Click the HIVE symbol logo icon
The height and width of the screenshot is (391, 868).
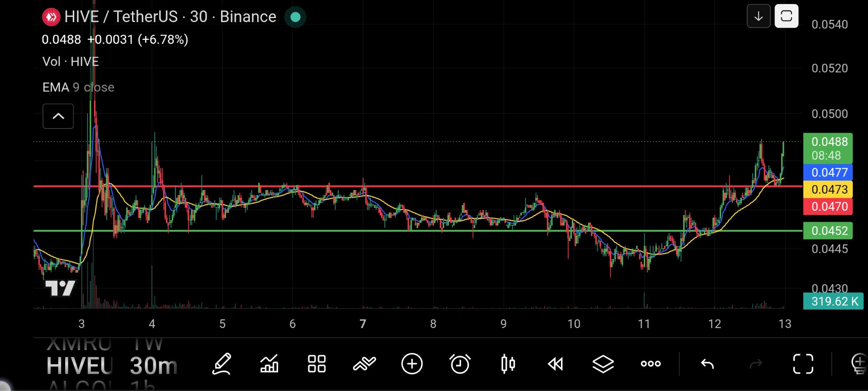[51, 17]
